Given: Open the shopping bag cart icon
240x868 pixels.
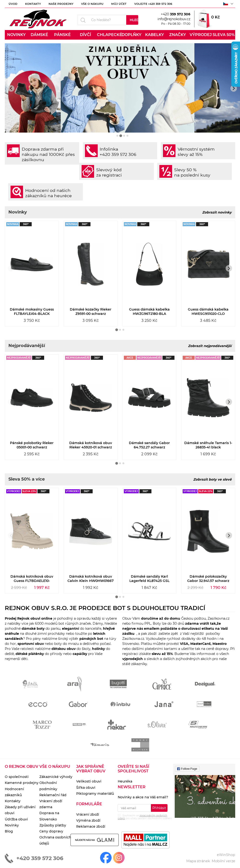Looking at the screenshot, I should pyautogui.click(x=203, y=19).
